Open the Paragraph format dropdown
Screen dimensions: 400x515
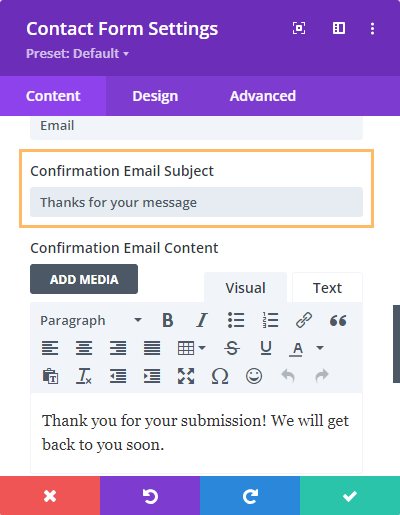(91, 320)
